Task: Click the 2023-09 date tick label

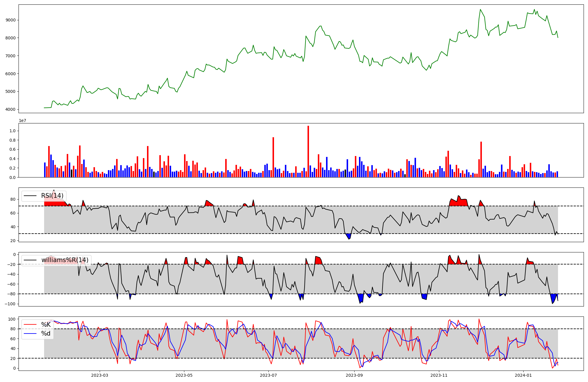Action: coord(354,375)
